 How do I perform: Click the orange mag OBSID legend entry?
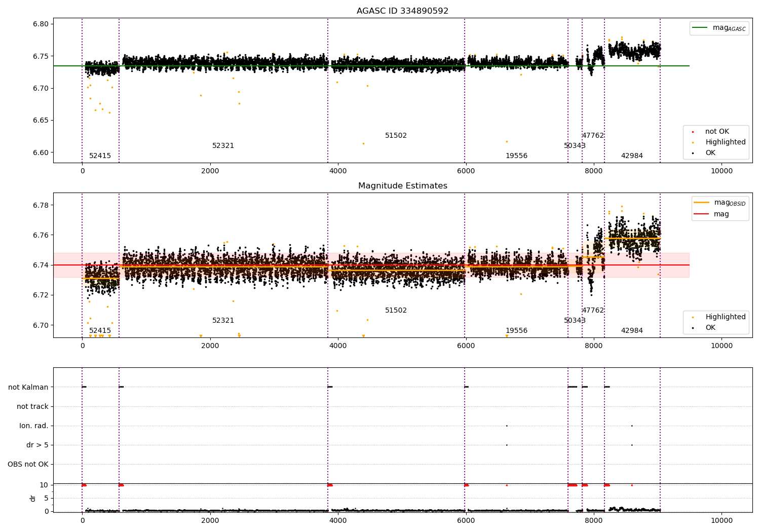click(x=720, y=203)
